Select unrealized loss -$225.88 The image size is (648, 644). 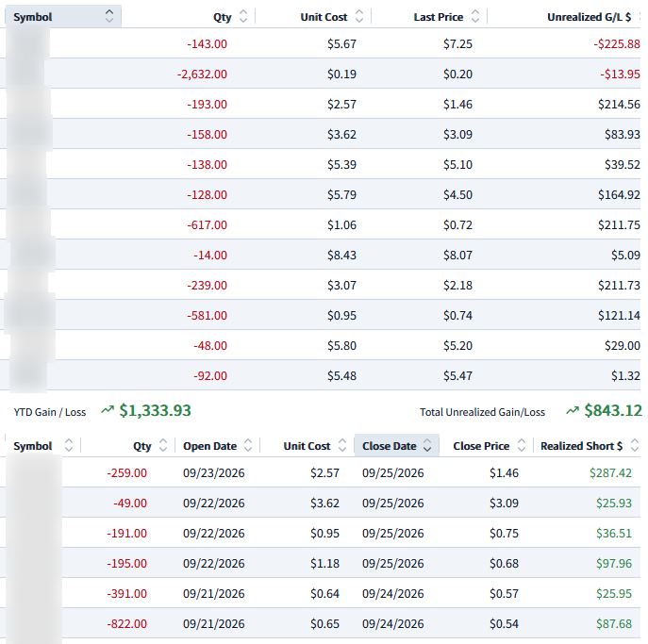click(617, 43)
